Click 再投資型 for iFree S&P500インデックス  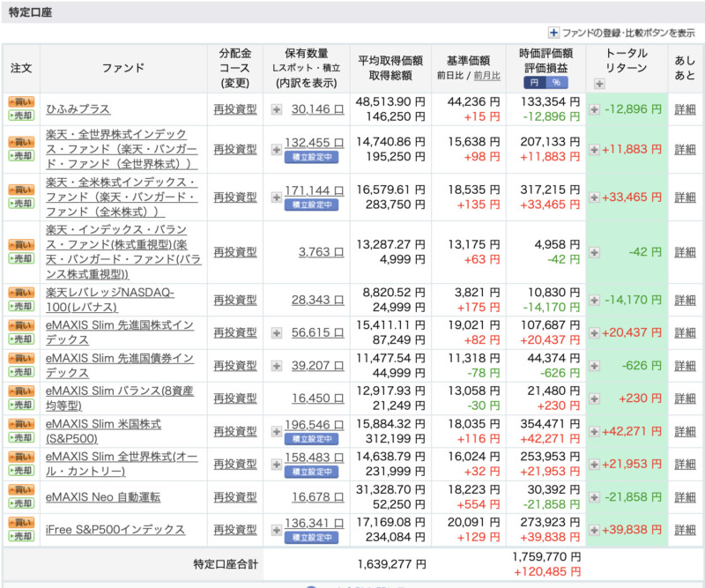click(235, 530)
